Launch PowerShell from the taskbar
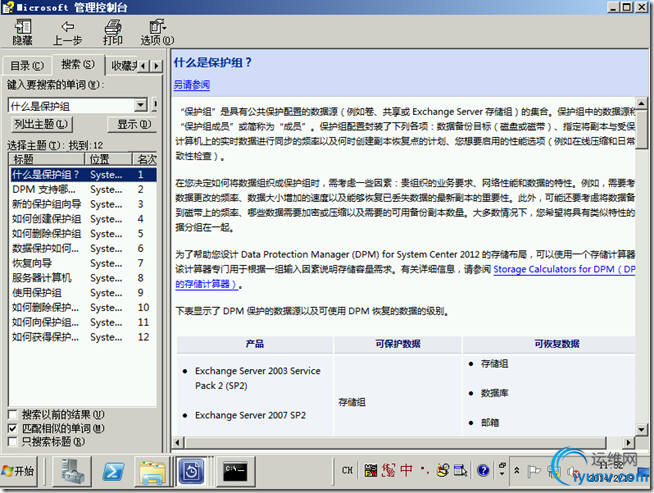The width and height of the screenshot is (654, 493). coord(113,471)
